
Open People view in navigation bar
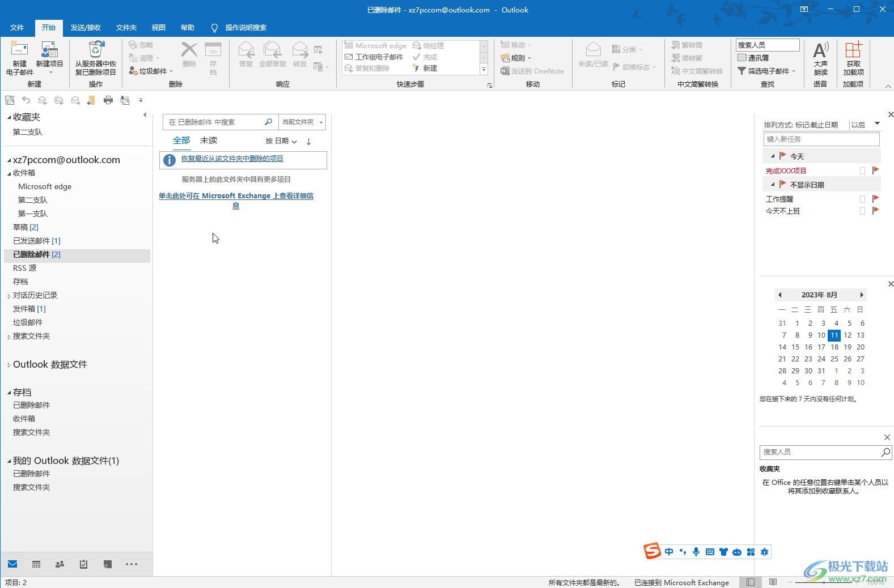click(x=60, y=564)
